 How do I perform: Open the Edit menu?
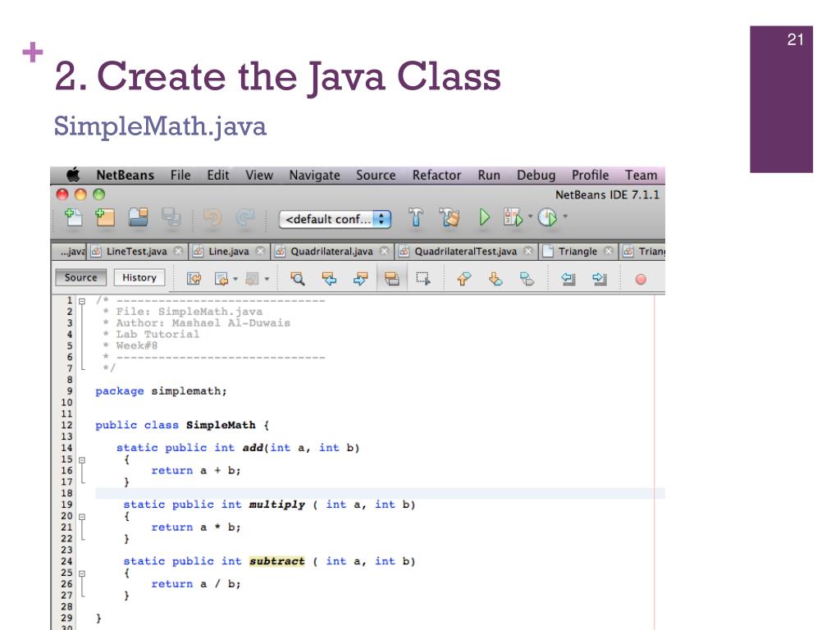218,176
